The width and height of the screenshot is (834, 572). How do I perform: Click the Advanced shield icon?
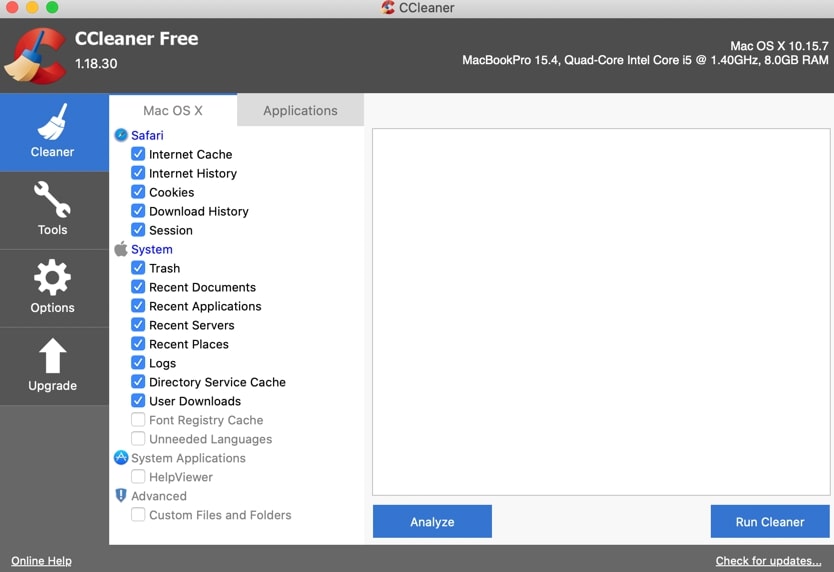tap(121, 495)
